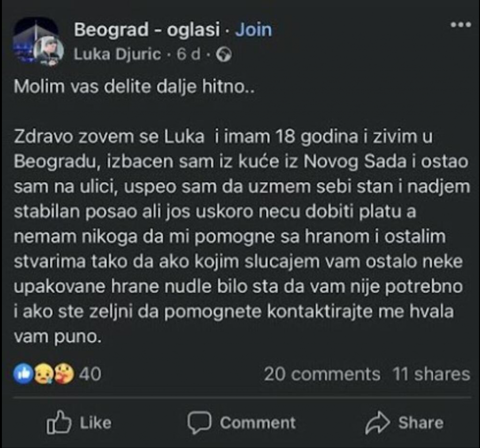Open the three-dots post options menu
The height and width of the screenshot is (448, 480).
(x=460, y=25)
